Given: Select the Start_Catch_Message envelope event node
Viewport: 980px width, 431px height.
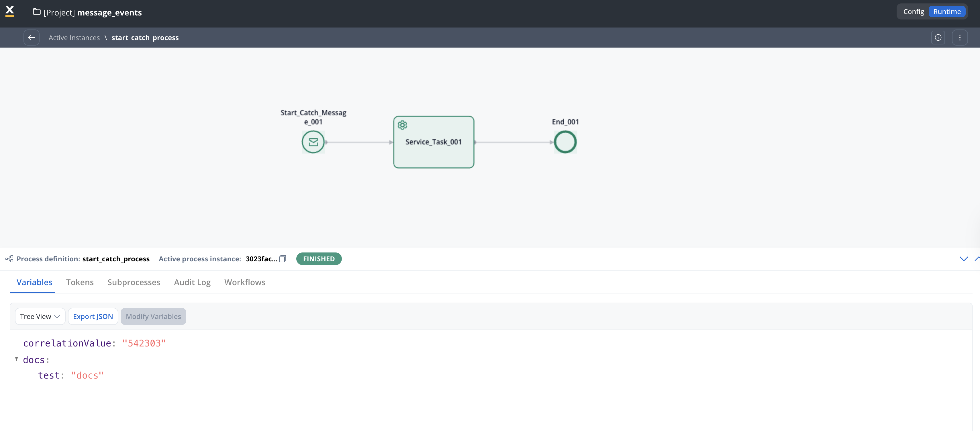Looking at the screenshot, I should 313,142.
